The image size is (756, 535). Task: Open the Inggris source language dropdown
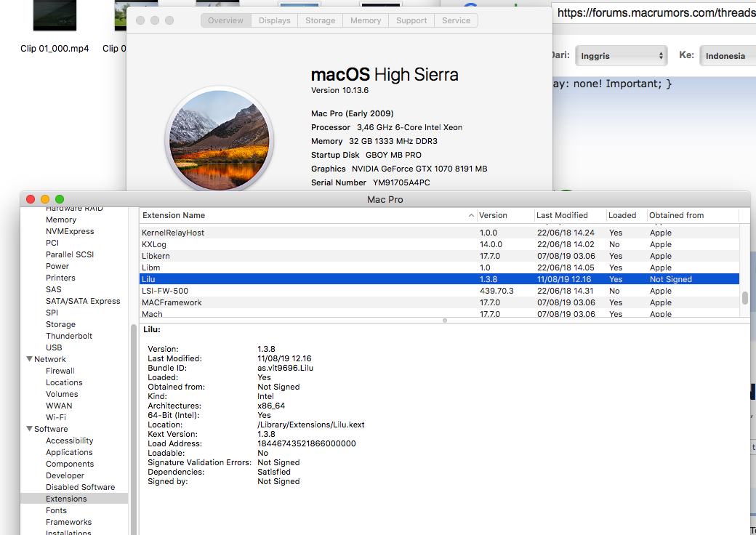tap(622, 56)
